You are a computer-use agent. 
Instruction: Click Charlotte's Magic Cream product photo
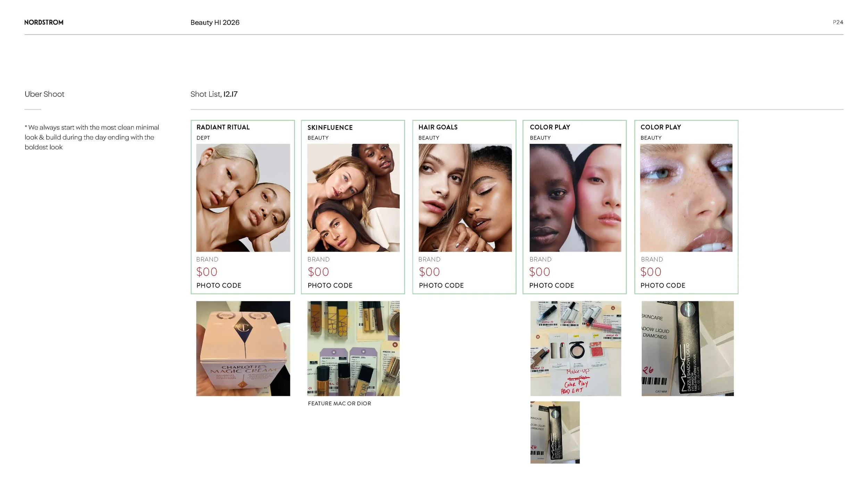click(x=243, y=348)
